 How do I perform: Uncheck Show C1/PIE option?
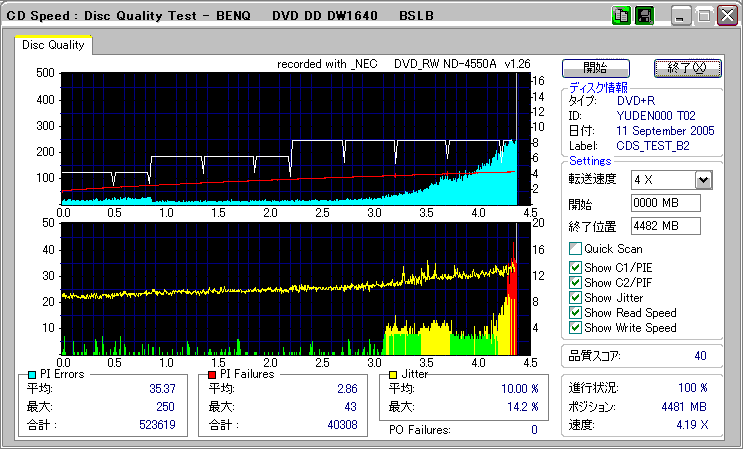[575, 266]
